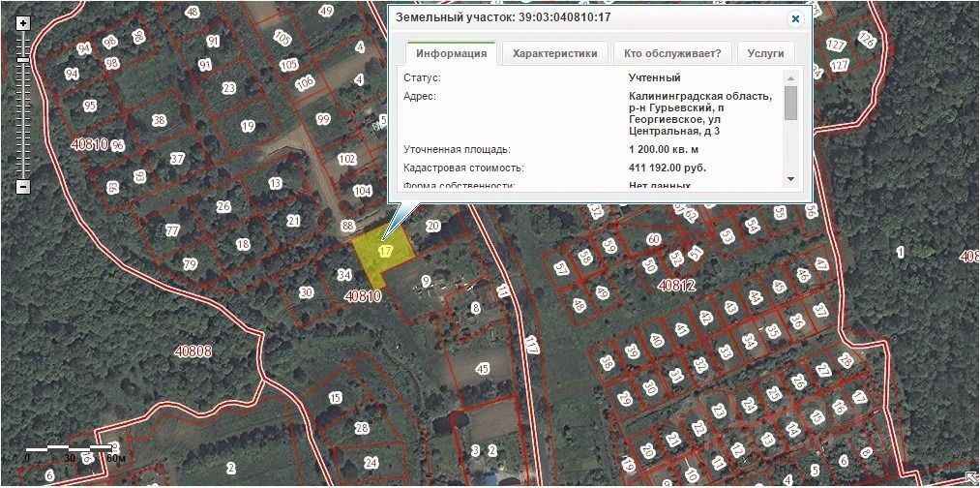Open the Кто обслуживает? tab
Screen dimensions: 980x488
[672, 54]
